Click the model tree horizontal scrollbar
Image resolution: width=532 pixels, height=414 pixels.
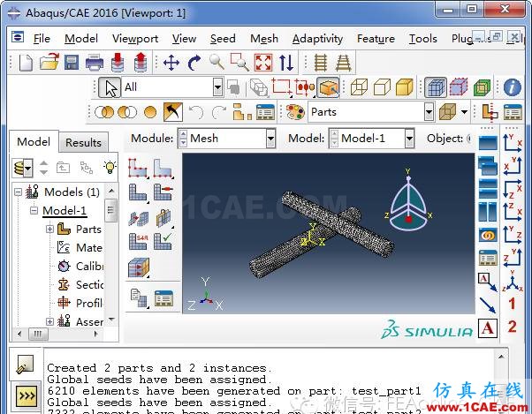coord(57,334)
